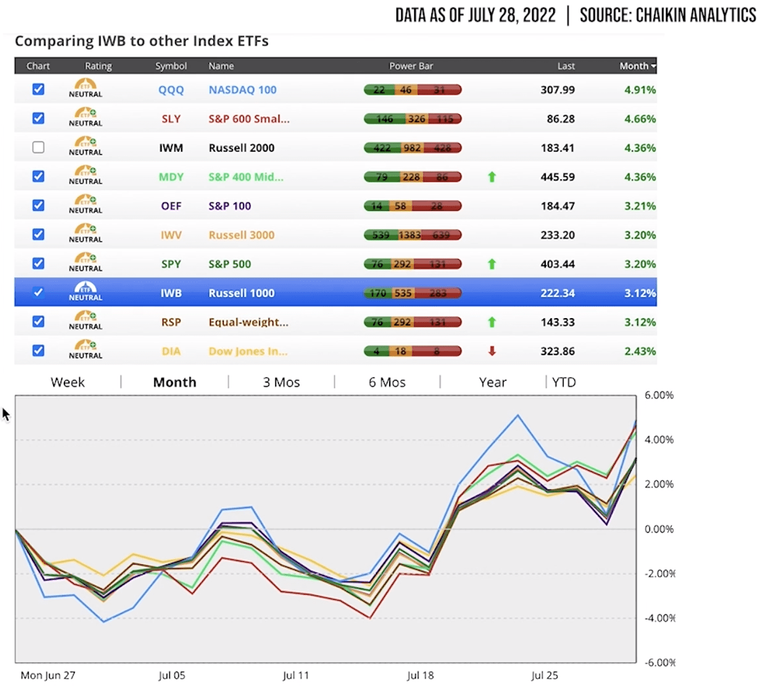The image size is (763, 700).
Task: Uncheck the SLY chart checkbox
Action: pos(38,118)
